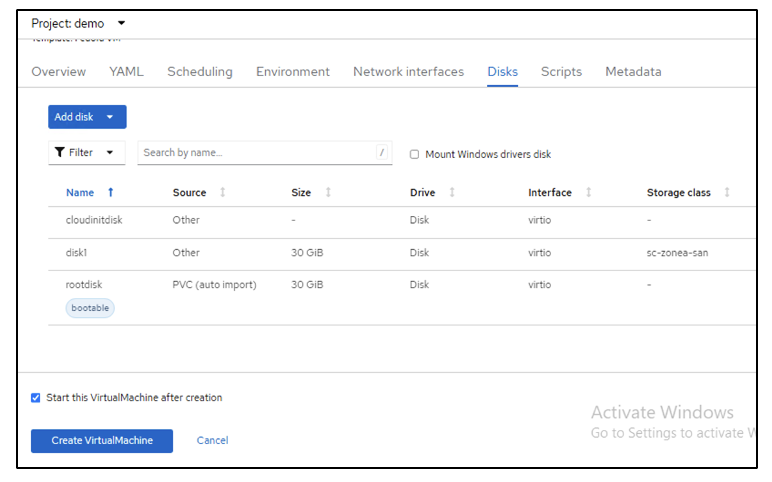Enable Mount Windows drivers disk checkbox
This screenshot has width=772, height=482.
(415, 154)
